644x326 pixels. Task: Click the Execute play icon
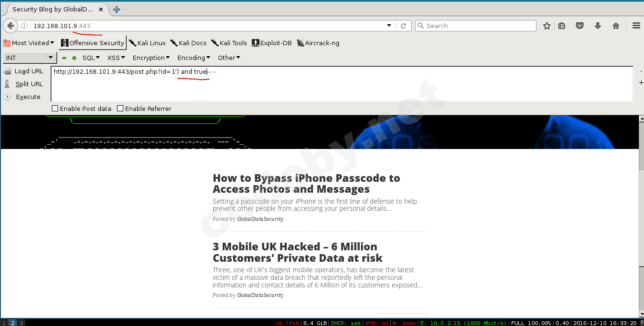click(7, 97)
